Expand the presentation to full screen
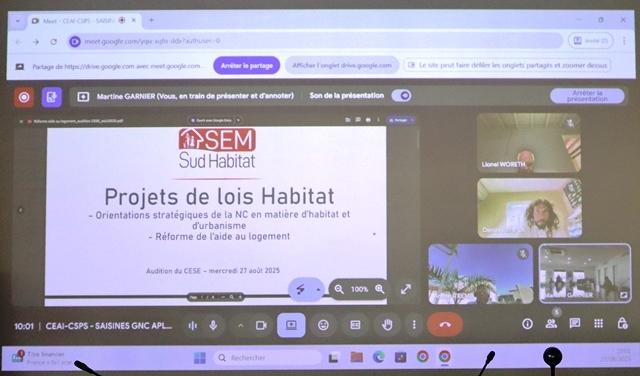640x376 pixels. 406,289
